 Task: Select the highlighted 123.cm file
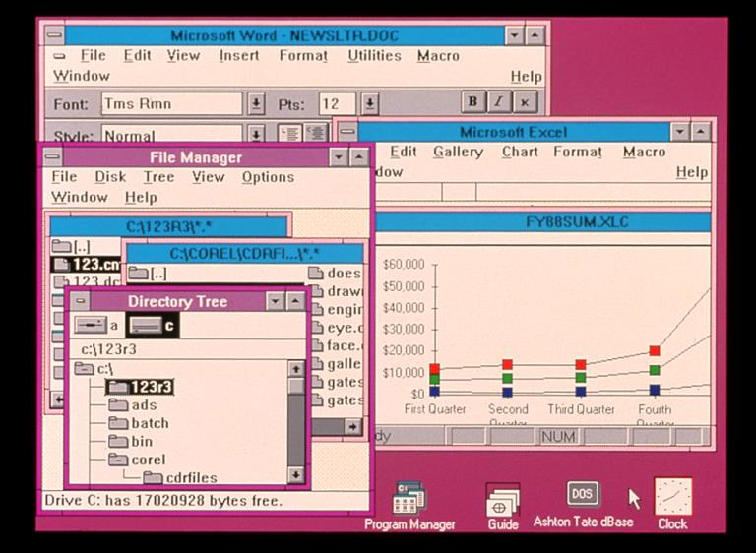(x=87, y=265)
